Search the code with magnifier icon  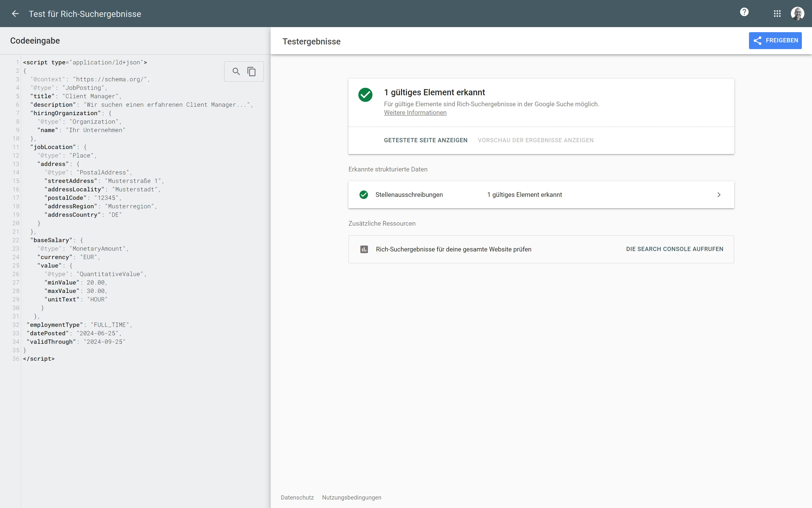tap(236, 72)
